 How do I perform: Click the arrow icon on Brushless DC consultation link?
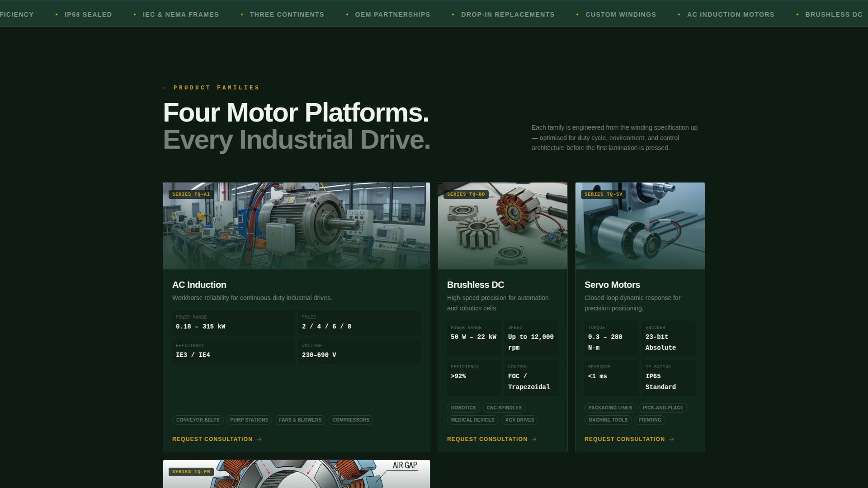[534, 439]
